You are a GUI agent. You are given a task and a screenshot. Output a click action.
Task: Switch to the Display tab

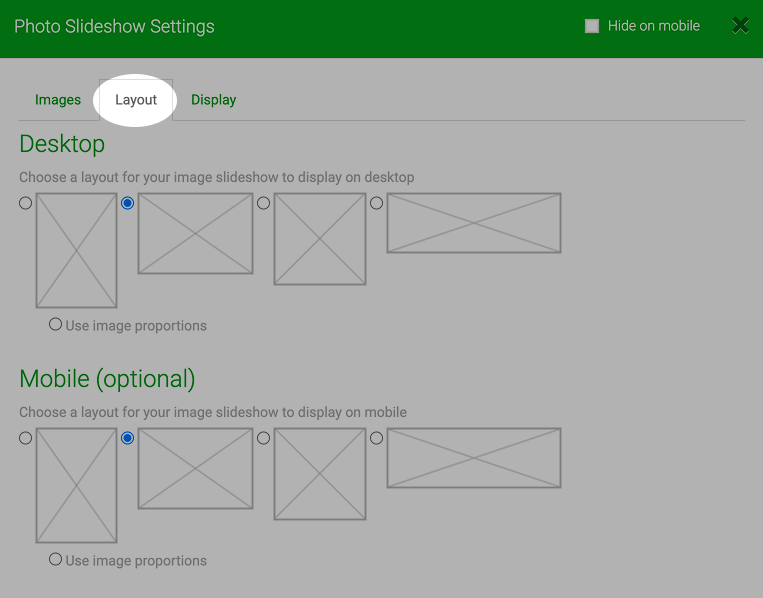coord(214,100)
